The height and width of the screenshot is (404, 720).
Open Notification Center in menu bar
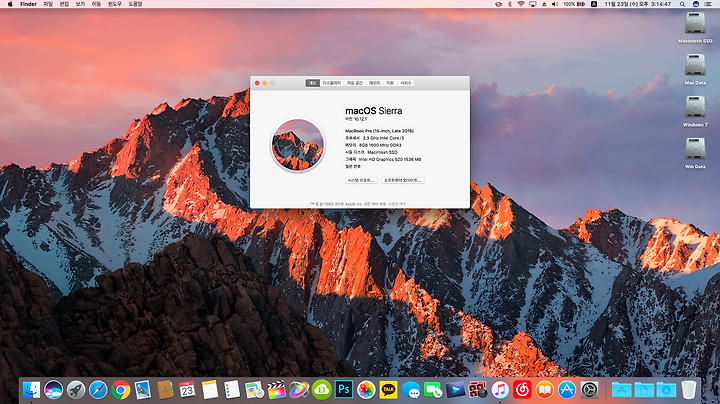click(708, 4)
